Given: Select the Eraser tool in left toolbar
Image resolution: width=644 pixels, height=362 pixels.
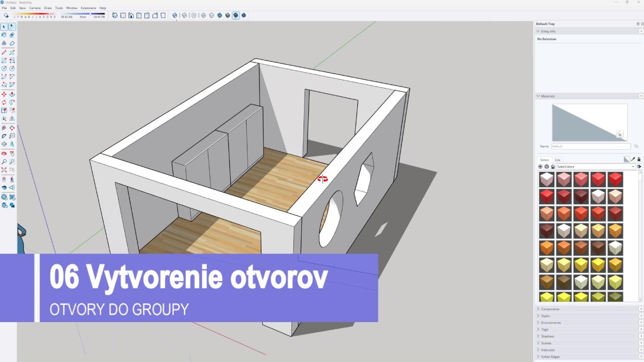Looking at the screenshot, I should (x=12, y=35).
